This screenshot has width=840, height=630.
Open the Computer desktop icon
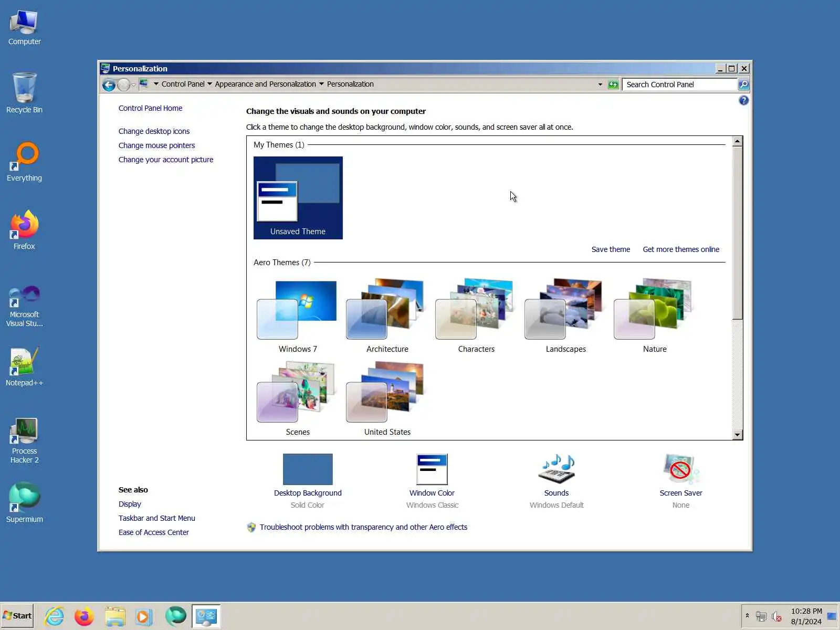coord(24,27)
